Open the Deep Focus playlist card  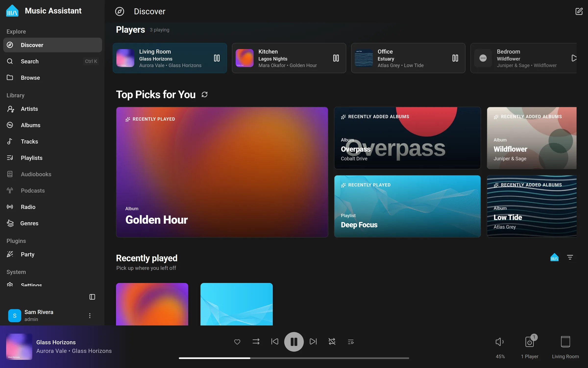[407, 206]
